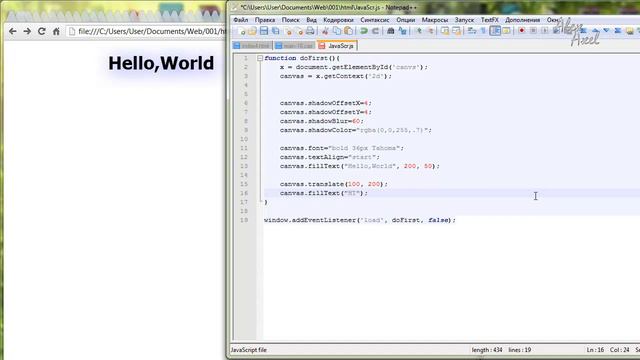
Task: Save the file with the floppy icon
Action: tap(264, 31)
